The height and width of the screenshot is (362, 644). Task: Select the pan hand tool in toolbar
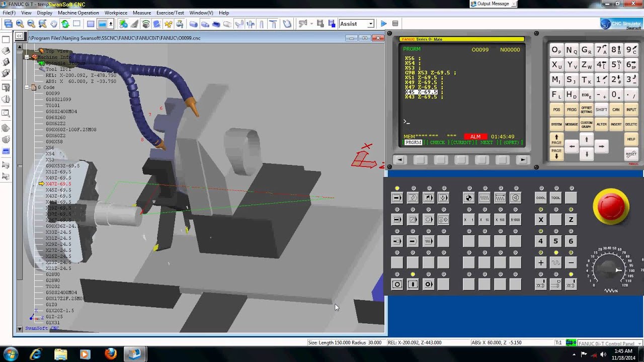click(x=54, y=24)
